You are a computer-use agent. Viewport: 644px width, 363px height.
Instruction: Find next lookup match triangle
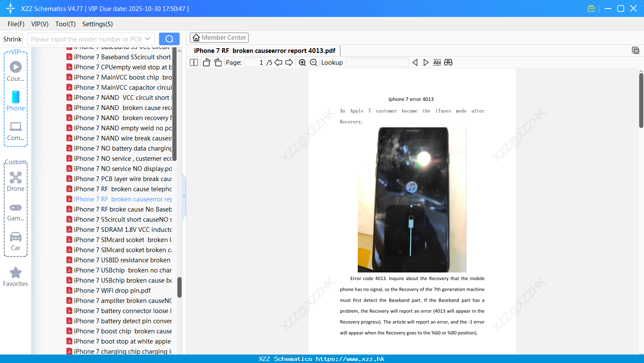tap(426, 63)
